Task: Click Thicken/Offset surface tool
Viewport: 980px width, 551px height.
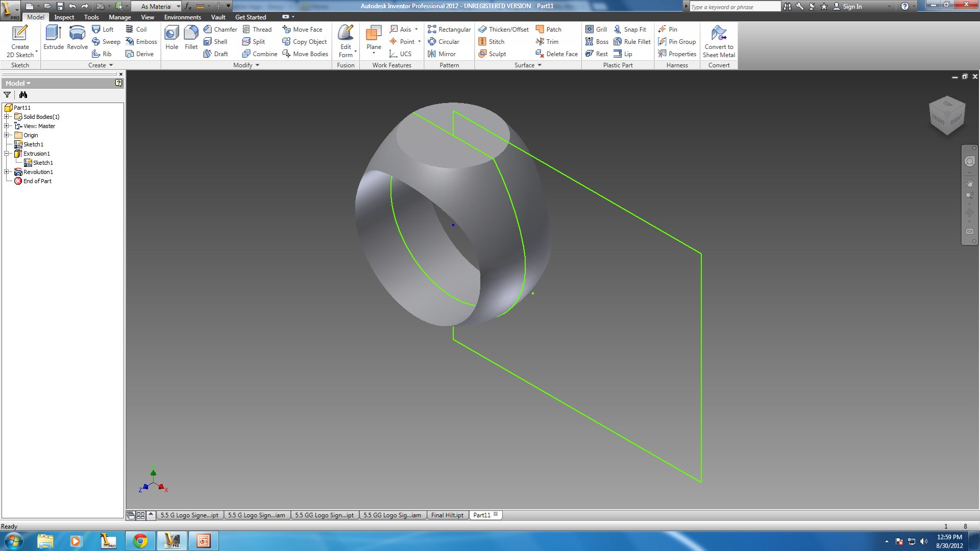Action: click(503, 30)
